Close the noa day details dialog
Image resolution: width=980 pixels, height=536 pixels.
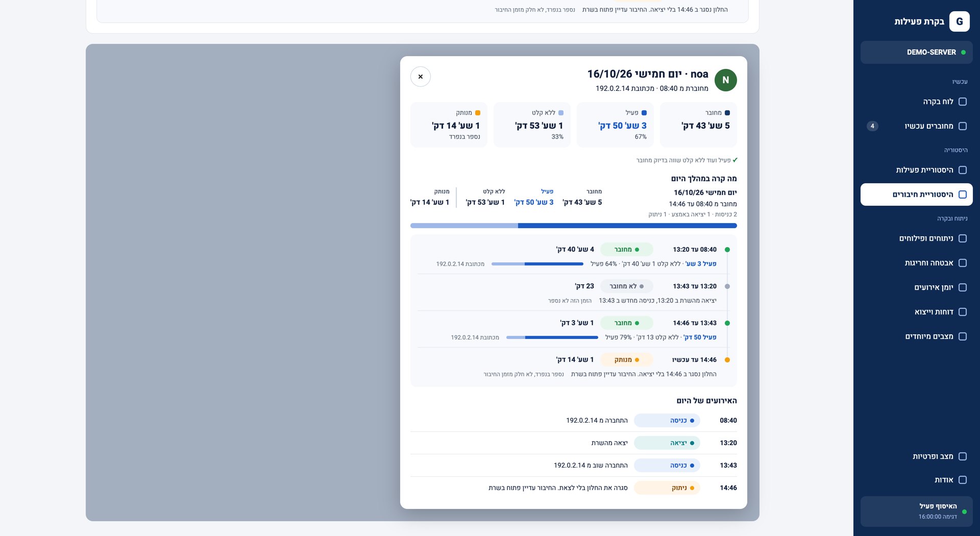pyautogui.click(x=420, y=77)
